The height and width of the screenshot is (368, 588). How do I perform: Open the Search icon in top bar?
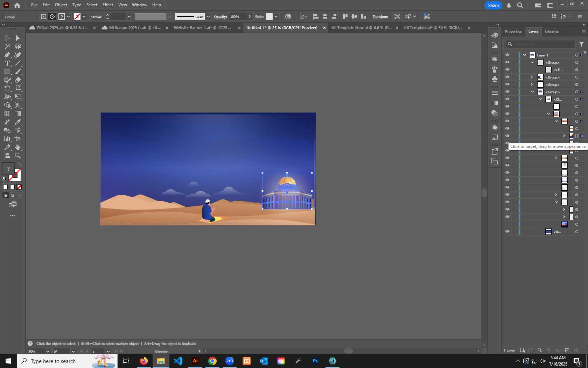pos(520,5)
